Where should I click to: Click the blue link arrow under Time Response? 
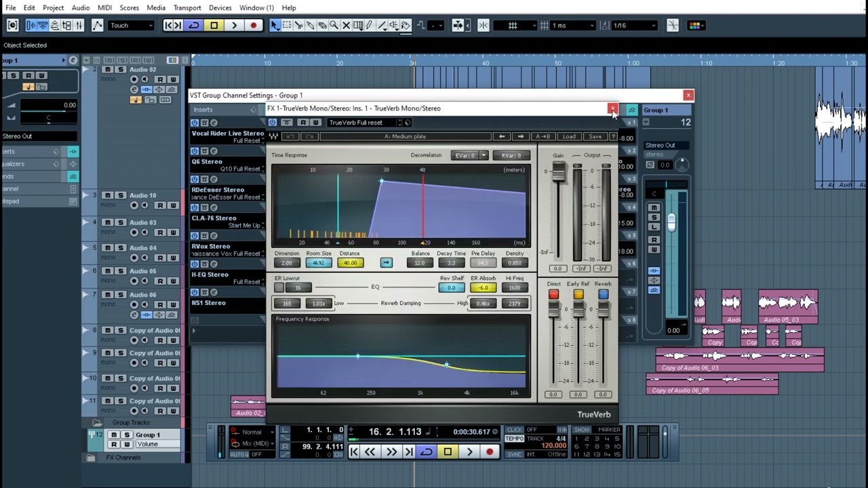pyautogui.click(x=386, y=263)
